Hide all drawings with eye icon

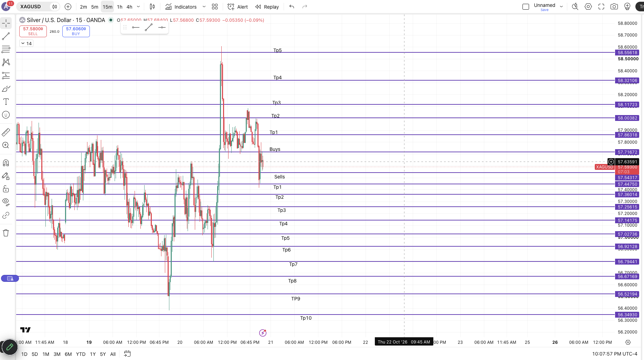[6, 202]
